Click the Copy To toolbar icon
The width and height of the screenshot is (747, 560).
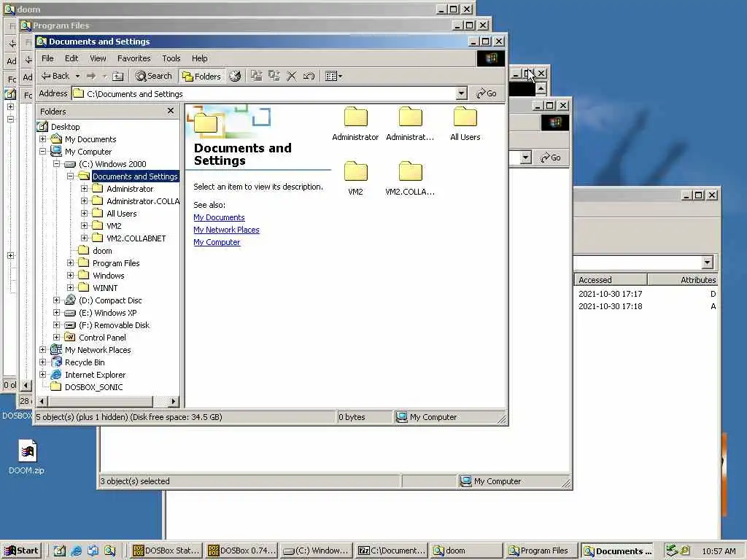274,76
